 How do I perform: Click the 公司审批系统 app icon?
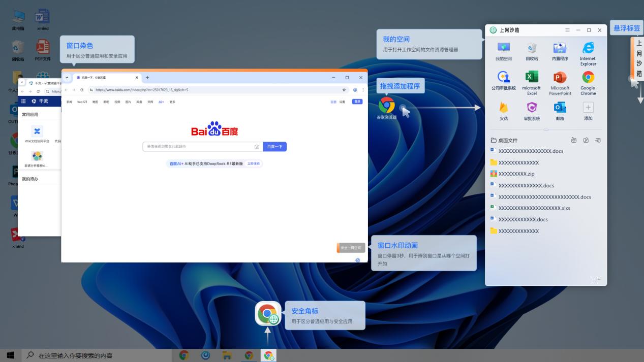coord(504,78)
